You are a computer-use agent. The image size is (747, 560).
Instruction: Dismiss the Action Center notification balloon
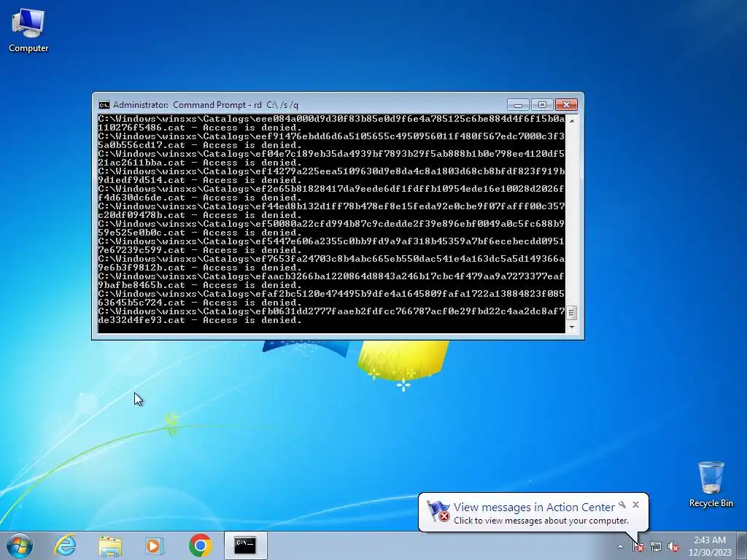point(635,505)
